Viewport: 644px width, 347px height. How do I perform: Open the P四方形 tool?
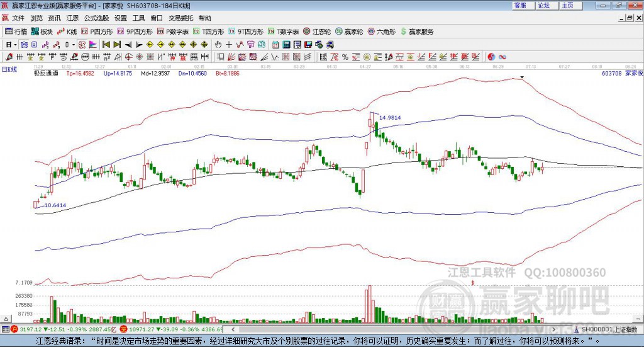pos(97,31)
